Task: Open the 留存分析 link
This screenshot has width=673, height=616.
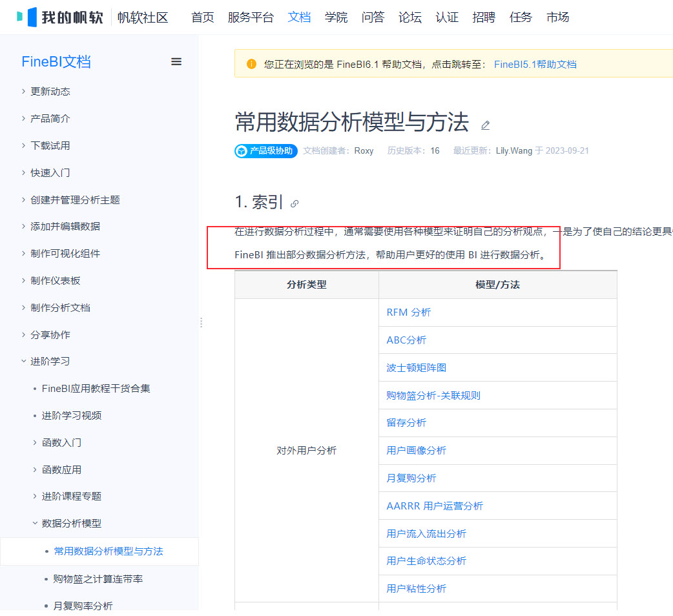Action: pyautogui.click(x=406, y=422)
